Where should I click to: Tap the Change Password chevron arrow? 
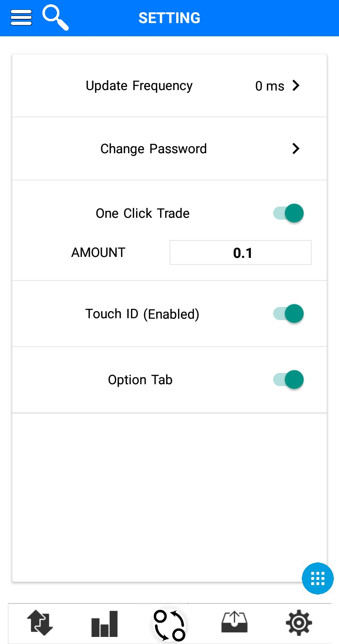tap(296, 149)
